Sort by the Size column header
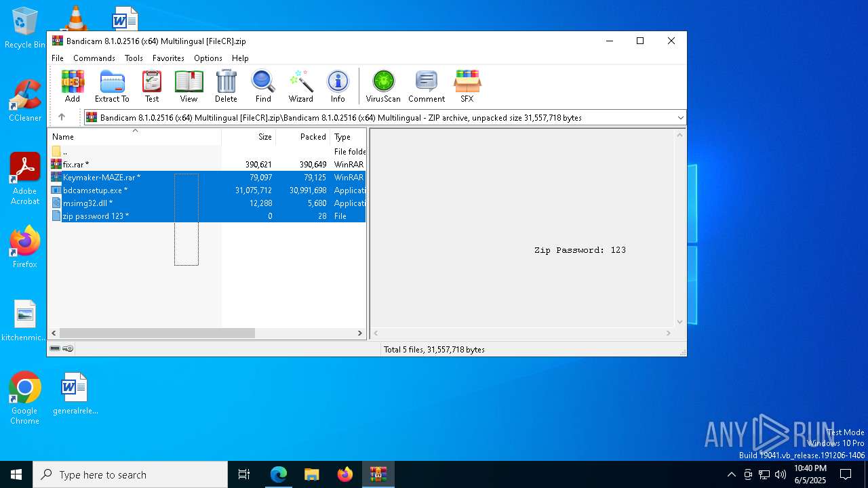868x488 pixels. (249, 137)
